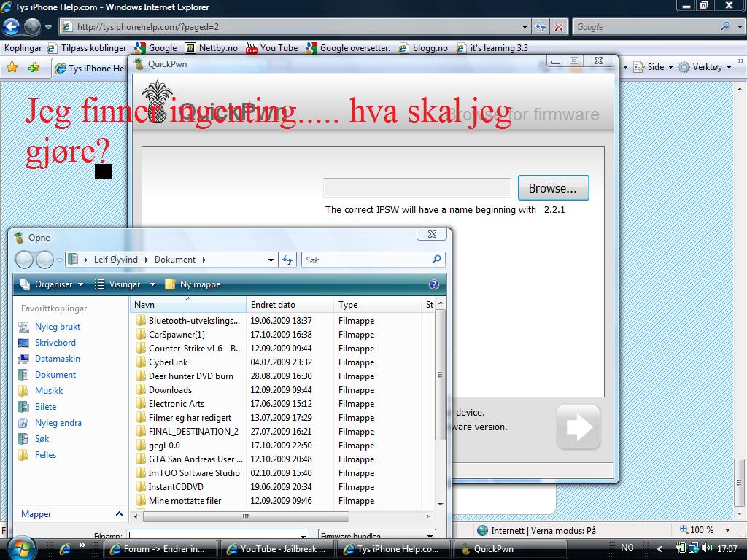Viewport: 747px width, 560px height.
Task: Click the blue help question mark icon
Action: point(433,284)
